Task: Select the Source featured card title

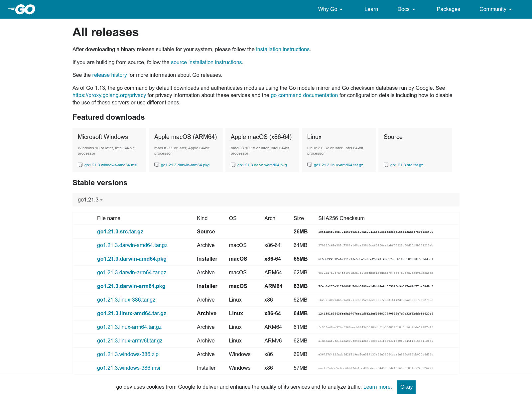Action: point(393,137)
